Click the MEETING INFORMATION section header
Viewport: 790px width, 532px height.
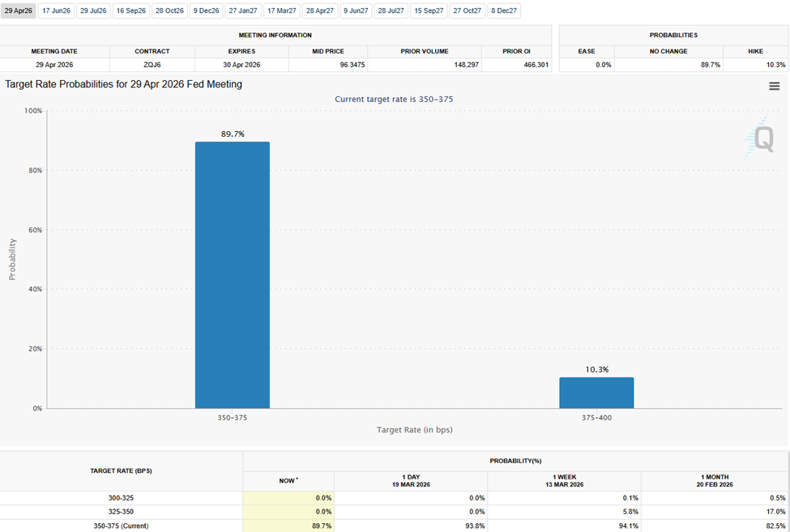click(x=275, y=36)
